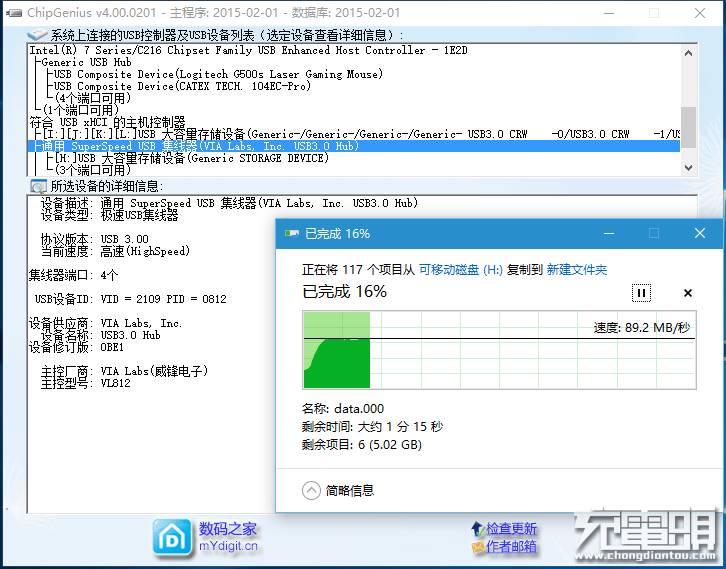Click the 剩余时间 大约 1 分 15 秒 text
This screenshot has width=726, height=569.
pos(372,426)
